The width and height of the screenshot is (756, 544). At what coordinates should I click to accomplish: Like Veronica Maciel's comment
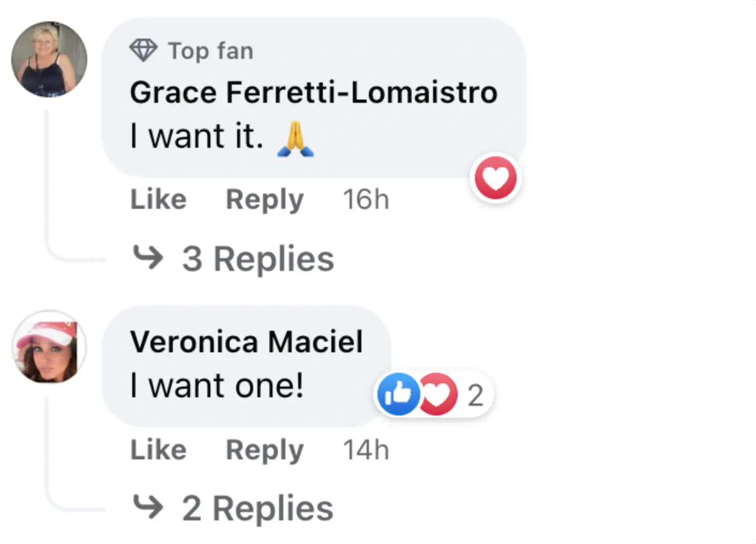(158, 450)
